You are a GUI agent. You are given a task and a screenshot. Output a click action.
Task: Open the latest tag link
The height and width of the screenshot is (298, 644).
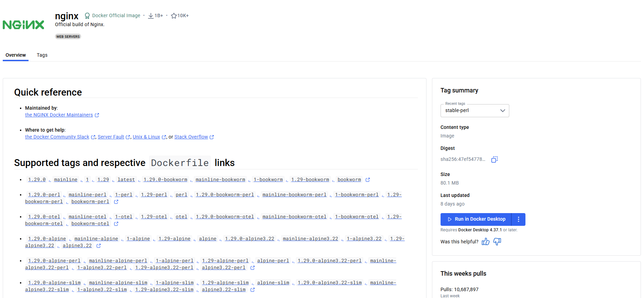[x=126, y=179]
